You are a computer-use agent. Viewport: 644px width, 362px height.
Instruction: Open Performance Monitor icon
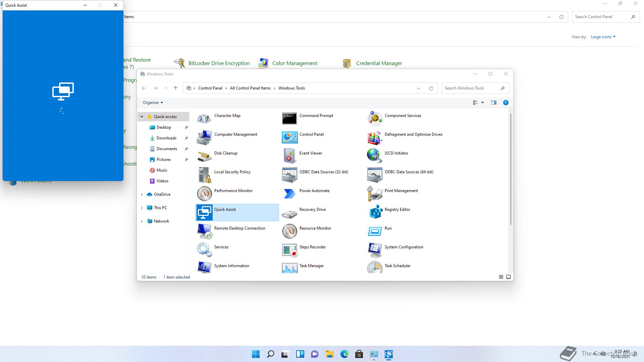point(204,193)
